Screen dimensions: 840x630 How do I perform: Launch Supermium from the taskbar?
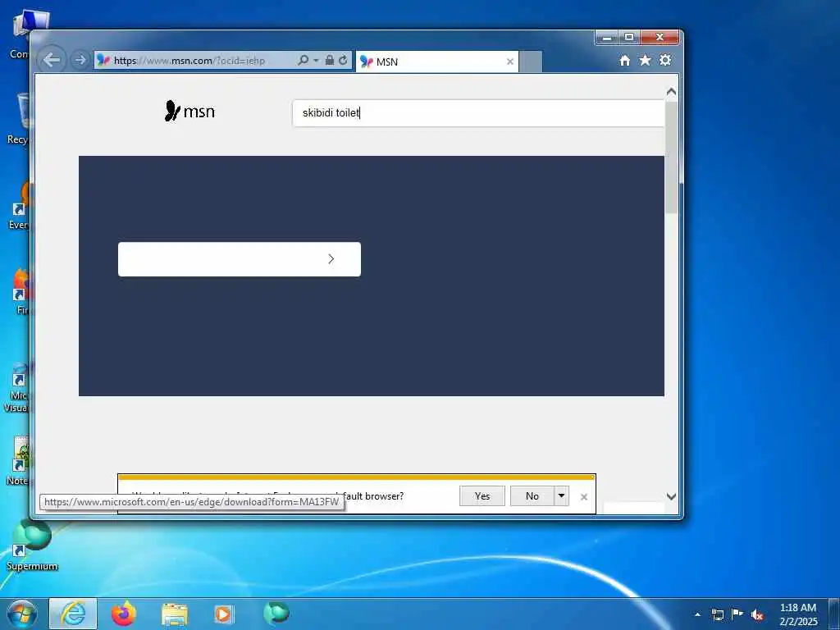point(276,614)
